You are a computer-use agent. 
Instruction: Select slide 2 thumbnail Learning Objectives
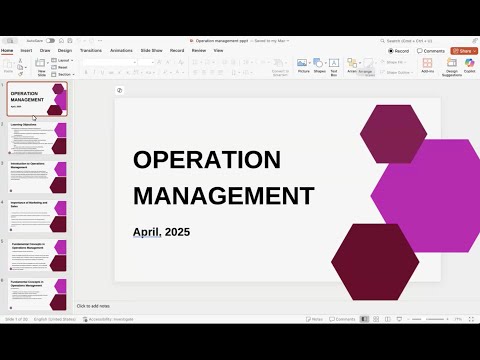pos(37,138)
